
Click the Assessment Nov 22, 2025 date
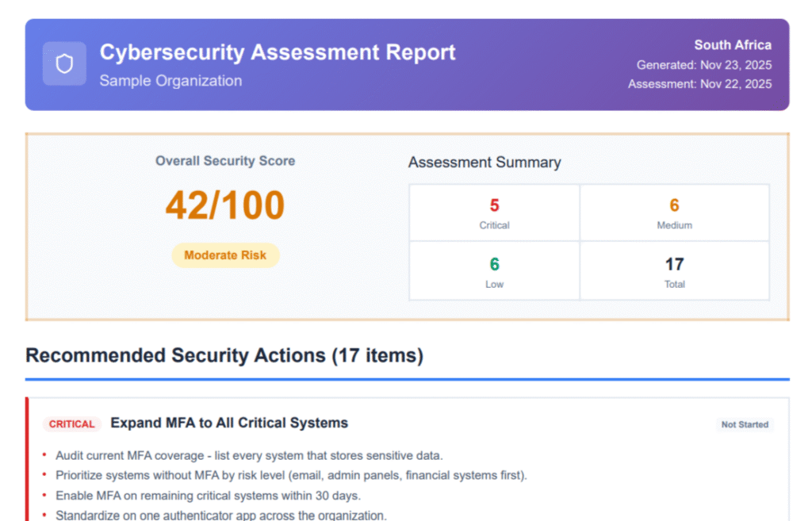[x=699, y=84]
